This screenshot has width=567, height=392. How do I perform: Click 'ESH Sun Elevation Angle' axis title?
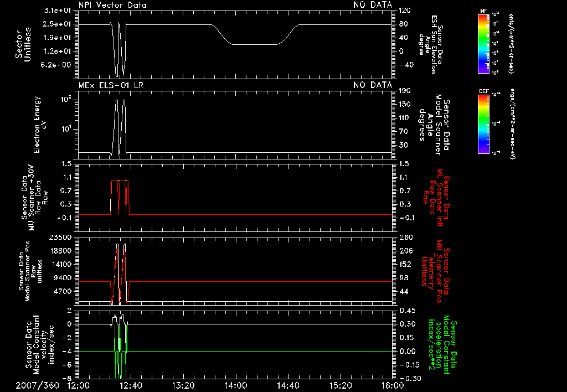pyautogui.click(x=430, y=44)
